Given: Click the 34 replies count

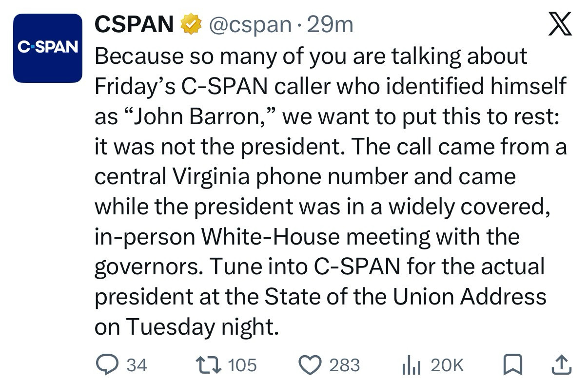Looking at the screenshot, I should coord(137,365).
